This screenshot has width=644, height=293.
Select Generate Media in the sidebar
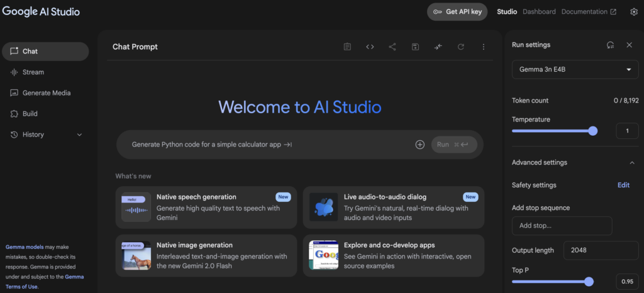click(45, 93)
